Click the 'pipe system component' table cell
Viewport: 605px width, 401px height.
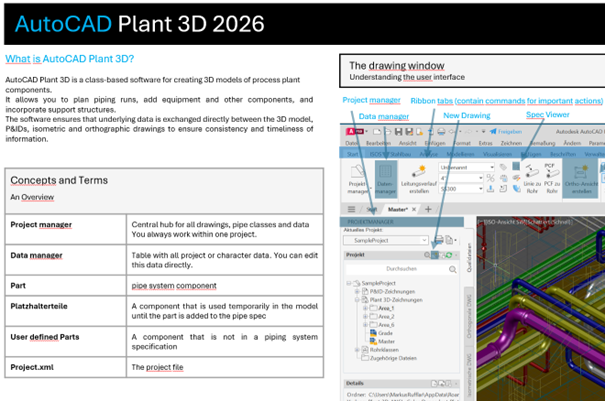[225, 286]
